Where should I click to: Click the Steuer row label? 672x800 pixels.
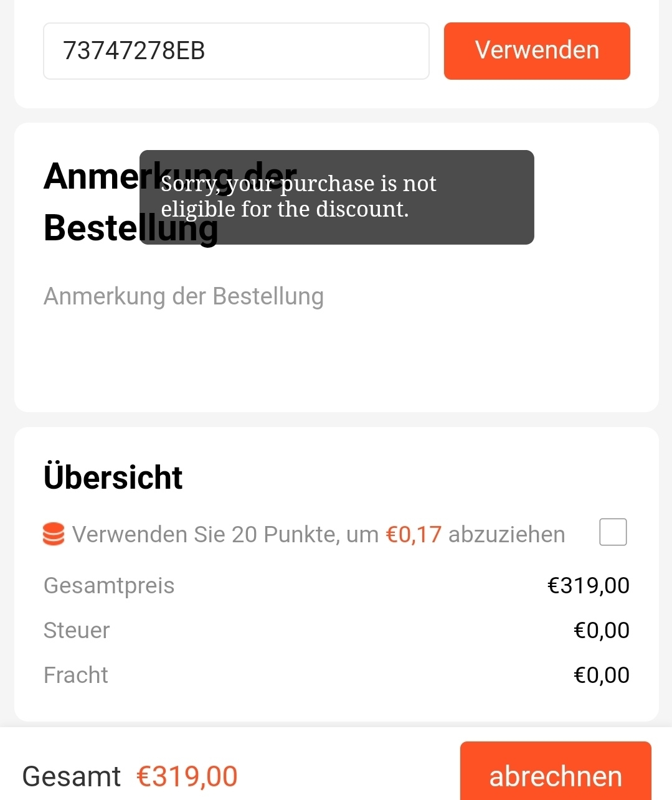click(77, 630)
